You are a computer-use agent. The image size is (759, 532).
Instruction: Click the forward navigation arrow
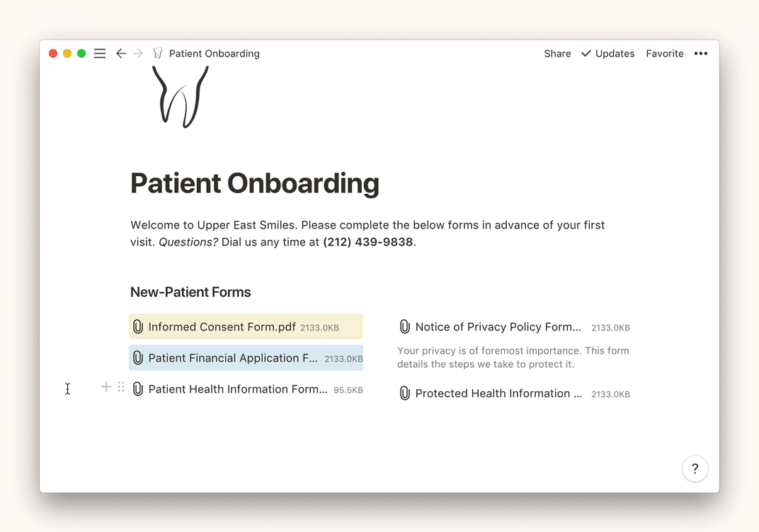[x=138, y=54]
